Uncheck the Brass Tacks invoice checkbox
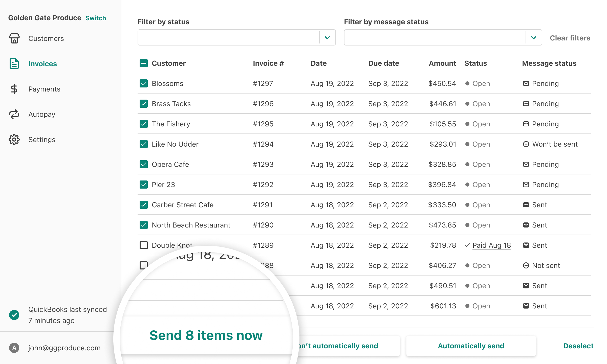Viewport: 607px width, 364px height. (x=144, y=104)
